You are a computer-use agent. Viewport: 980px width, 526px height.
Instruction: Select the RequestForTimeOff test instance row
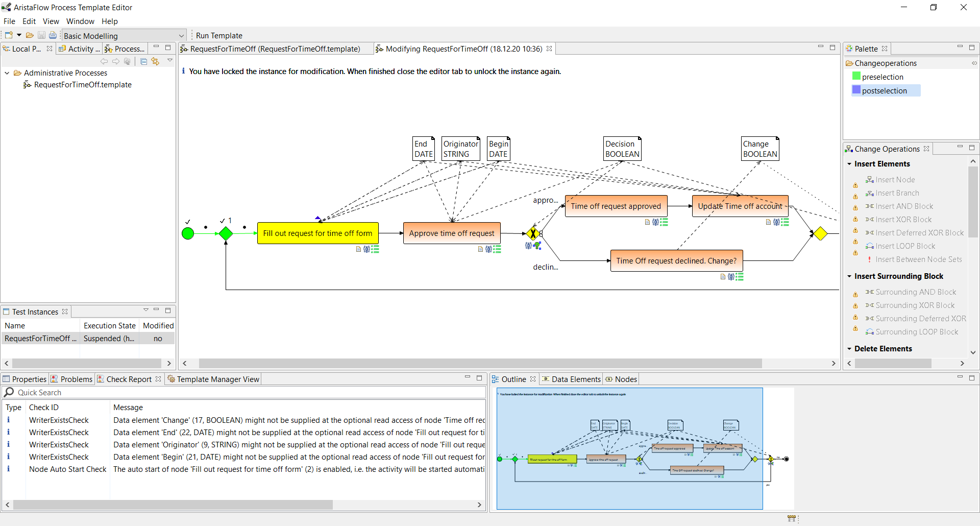coord(88,338)
